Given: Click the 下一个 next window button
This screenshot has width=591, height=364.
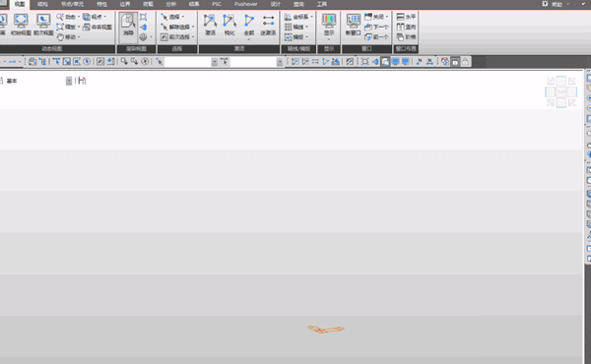Looking at the screenshot, I should 376,27.
